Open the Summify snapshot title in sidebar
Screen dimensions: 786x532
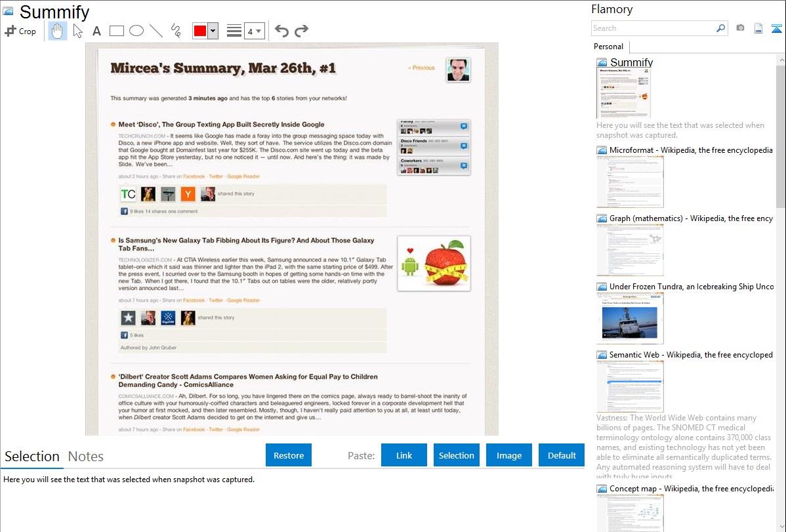pos(632,62)
